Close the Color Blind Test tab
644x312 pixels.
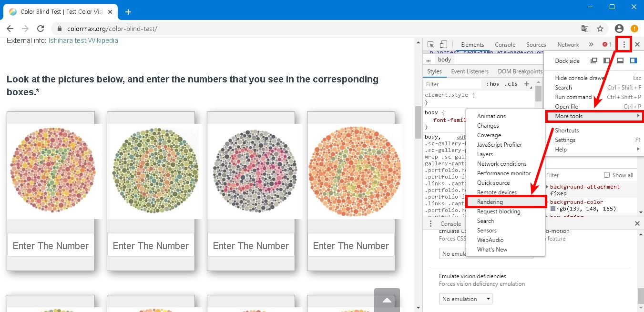pyautogui.click(x=111, y=12)
